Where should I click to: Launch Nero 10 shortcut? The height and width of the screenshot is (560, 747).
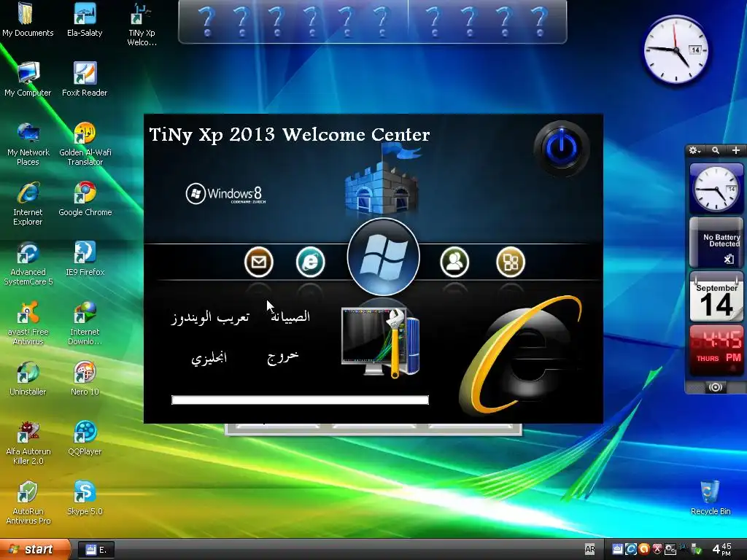(85, 379)
